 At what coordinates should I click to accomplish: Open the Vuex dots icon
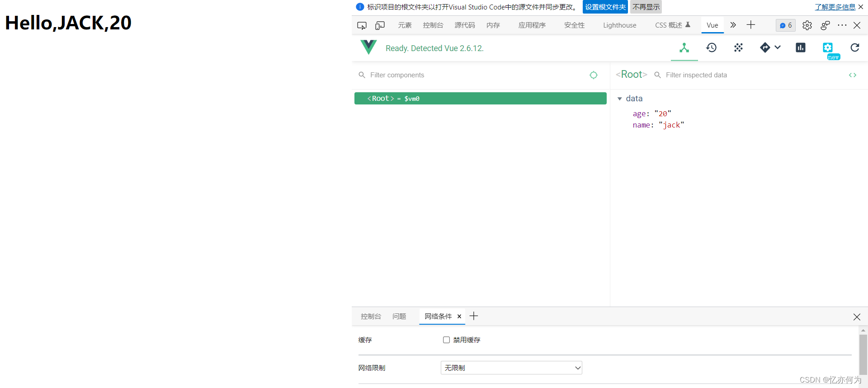(738, 47)
